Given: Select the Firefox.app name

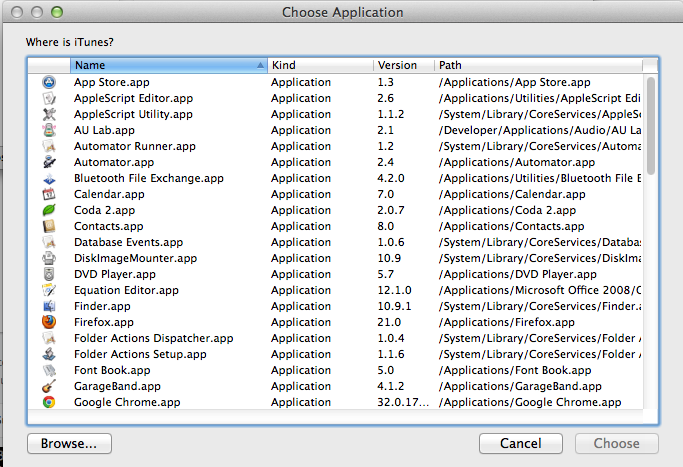Looking at the screenshot, I should click(x=104, y=322).
